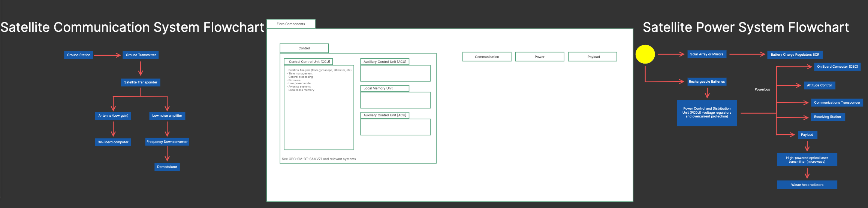Click the Power Control and Distribution Unit block
Viewport: 868px width, 208px height.
[707, 113]
